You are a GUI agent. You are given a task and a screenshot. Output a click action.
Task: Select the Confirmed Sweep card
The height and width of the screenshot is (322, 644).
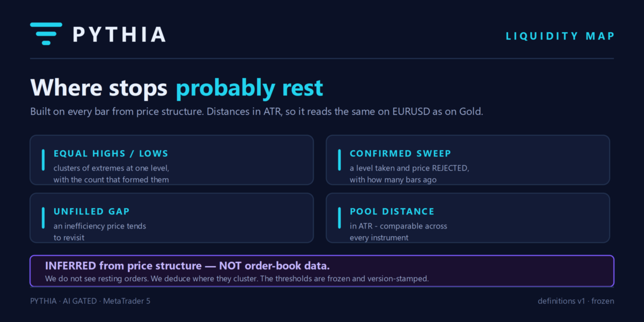(x=468, y=160)
